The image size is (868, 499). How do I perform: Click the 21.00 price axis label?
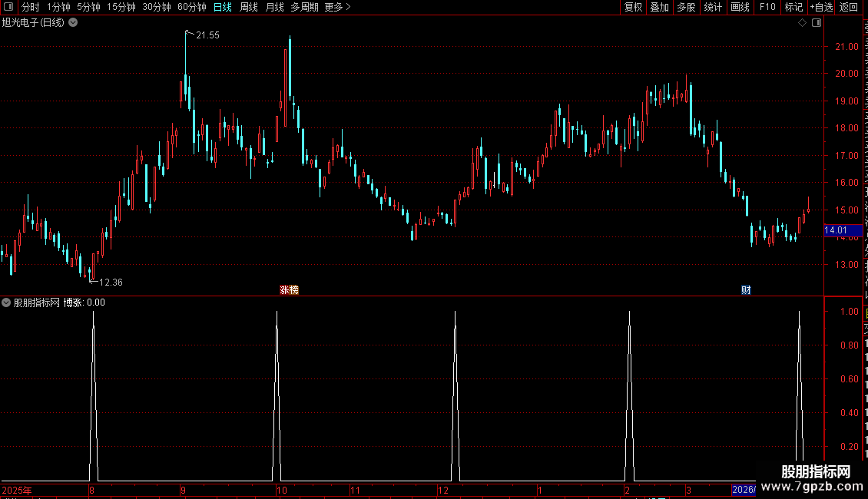point(846,47)
